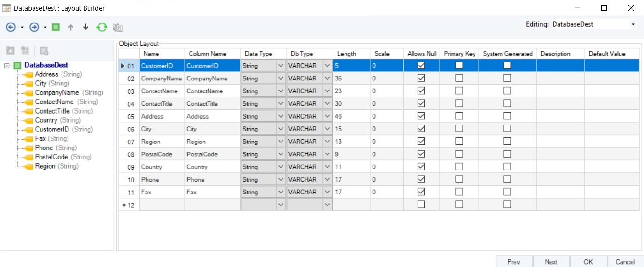Screen dimensions: 644x267
Task: Open Db Type dropdown for Phone row
Action: [327, 180]
